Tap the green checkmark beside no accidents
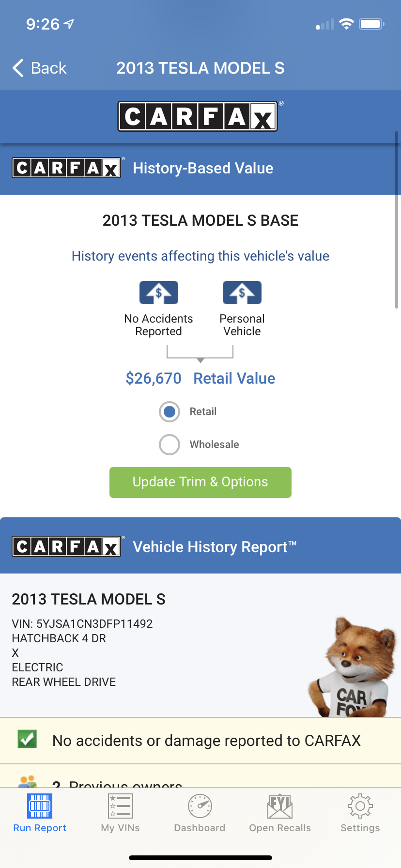This screenshot has width=401, height=868. pyautogui.click(x=27, y=739)
